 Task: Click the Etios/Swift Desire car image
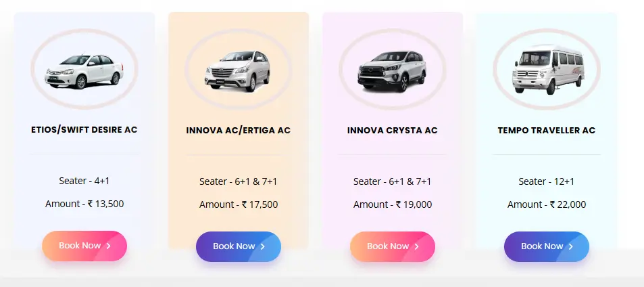tap(84, 70)
